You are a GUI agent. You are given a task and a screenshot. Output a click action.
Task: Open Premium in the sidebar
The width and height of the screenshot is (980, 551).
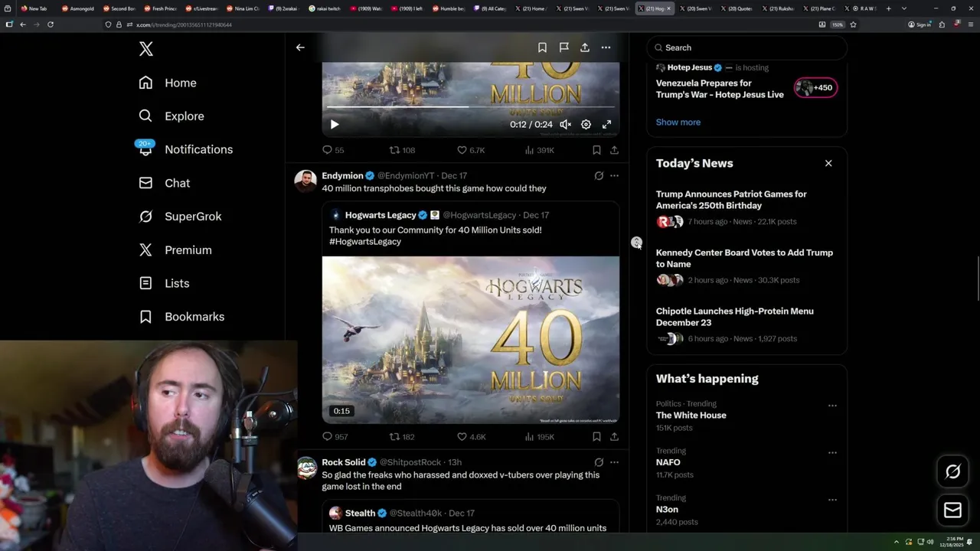(175, 250)
